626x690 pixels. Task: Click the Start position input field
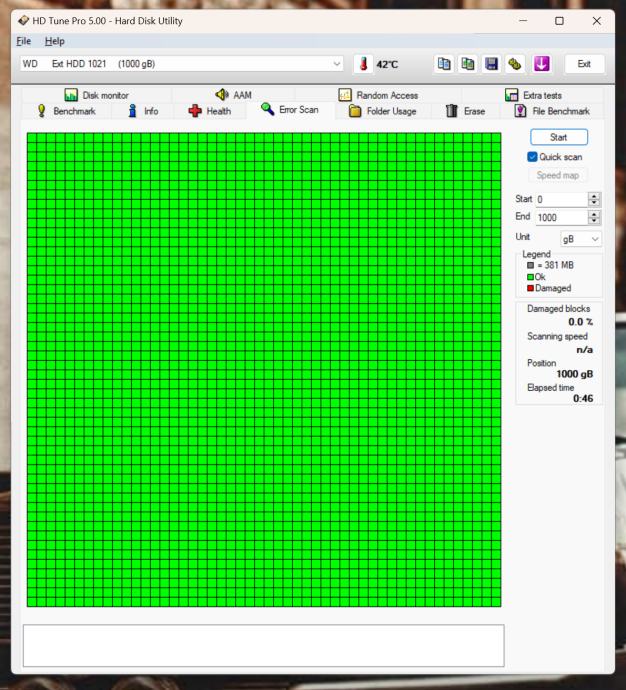561,199
